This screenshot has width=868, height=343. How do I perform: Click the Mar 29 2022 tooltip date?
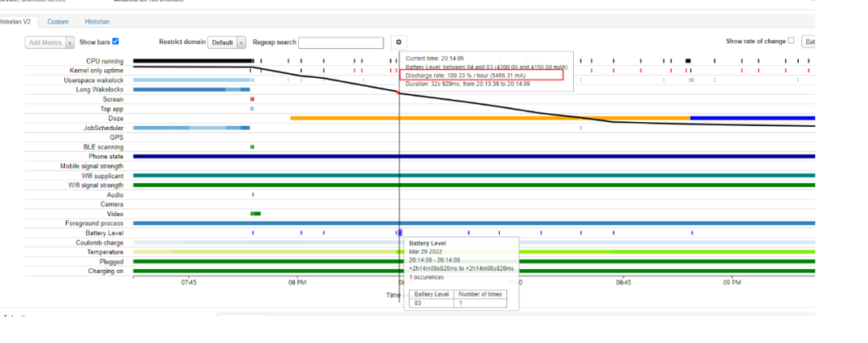pyautogui.click(x=424, y=251)
